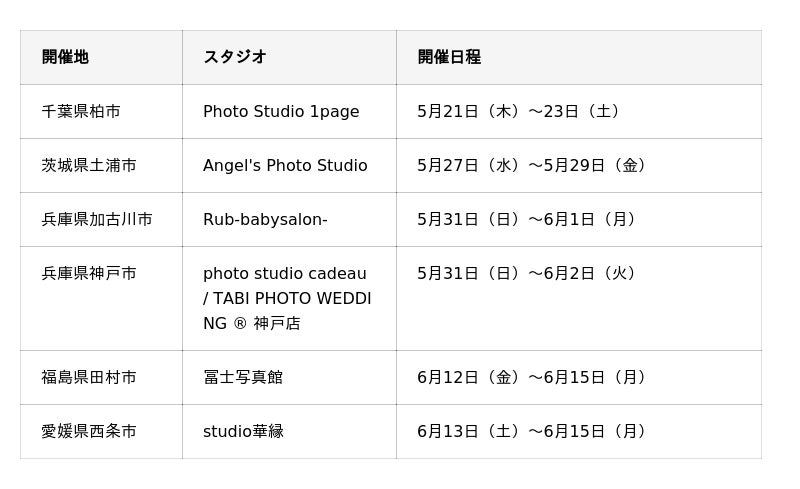Select the 兵庫県加古川市 location cell
800x489 pixels.
(x=97, y=219)
